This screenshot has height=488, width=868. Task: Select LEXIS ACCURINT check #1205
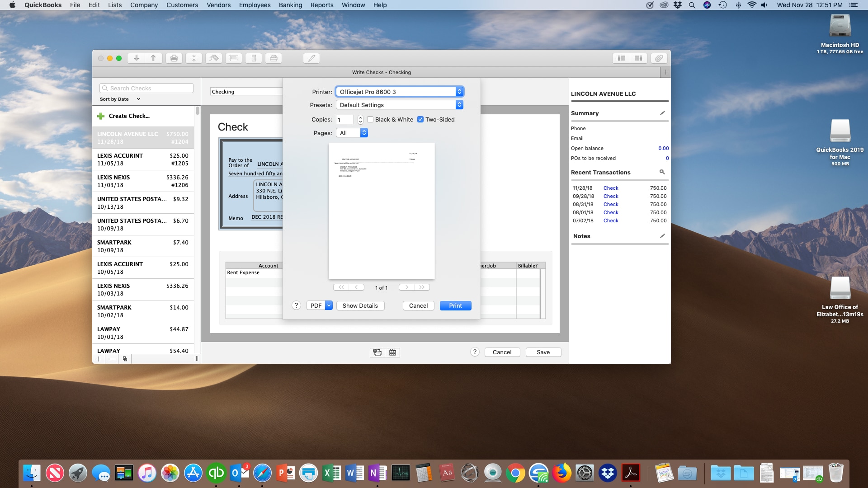click(143, 160)
